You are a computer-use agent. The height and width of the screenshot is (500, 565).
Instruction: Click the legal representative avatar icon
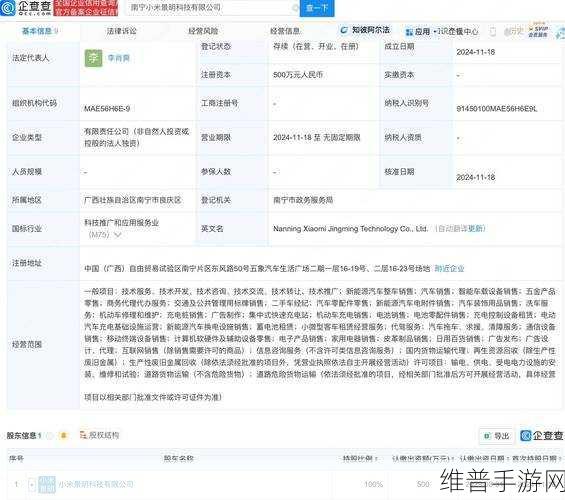click(94, 58)
